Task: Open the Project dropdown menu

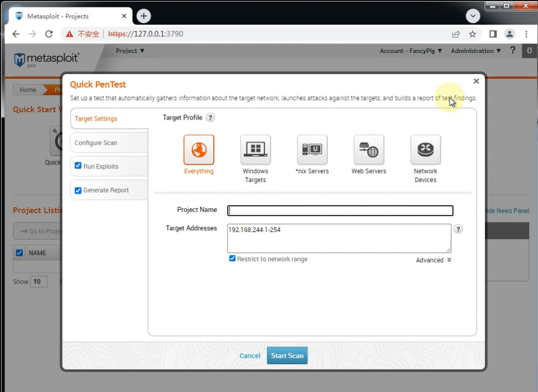Action: (130, 51)
